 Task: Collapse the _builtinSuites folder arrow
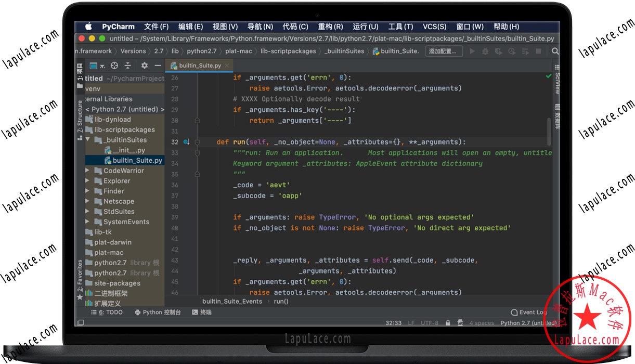pyautogui.click(x=87, y=140)
